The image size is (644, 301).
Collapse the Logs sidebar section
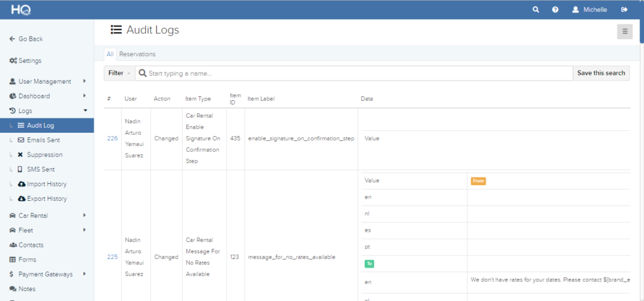tap(47, 111)
